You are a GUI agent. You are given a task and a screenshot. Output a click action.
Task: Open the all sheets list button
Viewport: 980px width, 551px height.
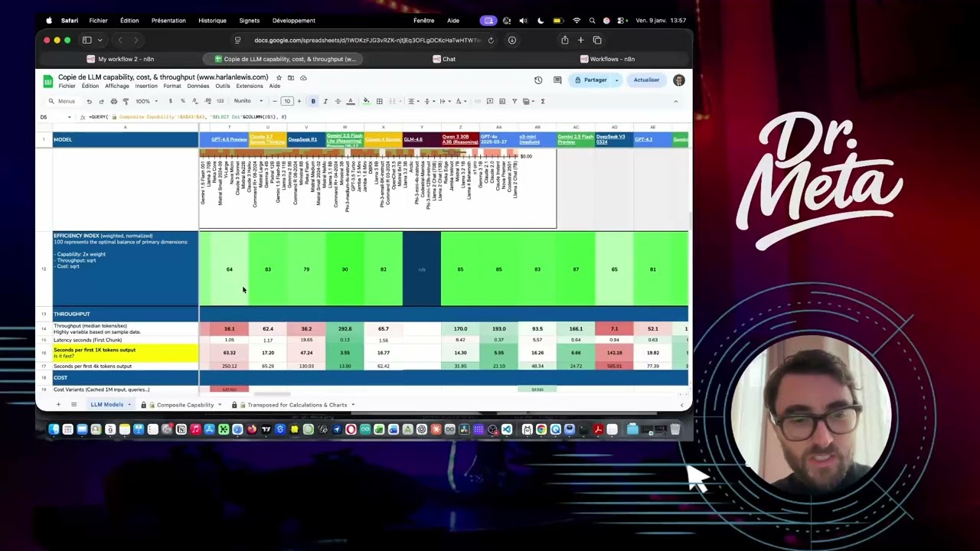pos(73,405)
